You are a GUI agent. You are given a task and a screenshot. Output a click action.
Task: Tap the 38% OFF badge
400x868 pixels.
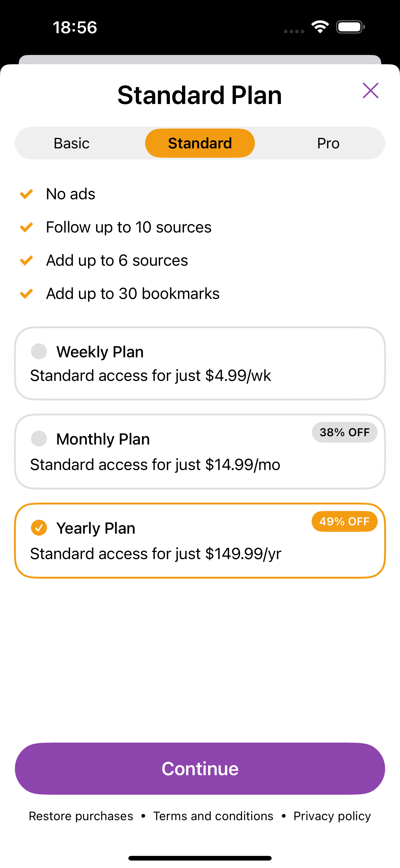tap(344, 432)
